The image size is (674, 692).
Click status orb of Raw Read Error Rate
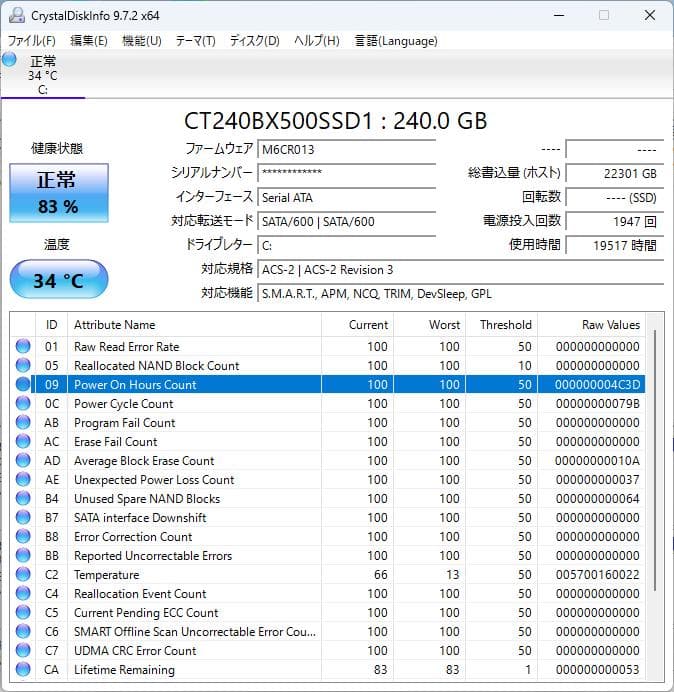[x=23, y=346]
